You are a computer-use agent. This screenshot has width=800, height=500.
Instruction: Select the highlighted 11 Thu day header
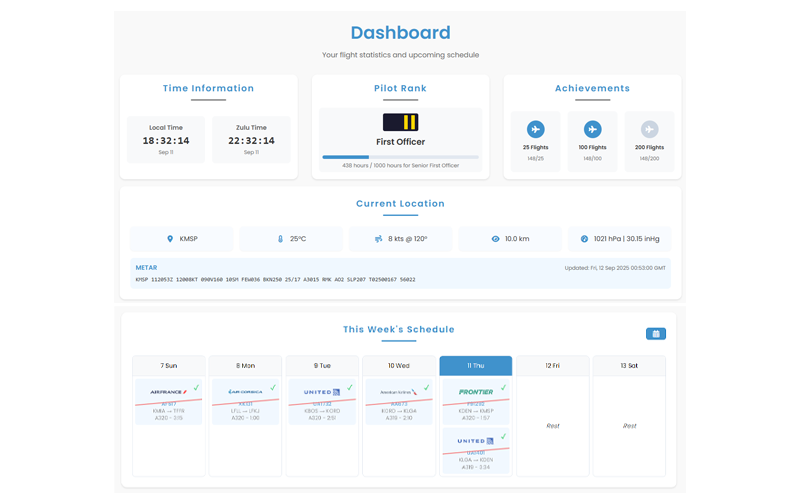pyautogui.click(x=476, y=366)
